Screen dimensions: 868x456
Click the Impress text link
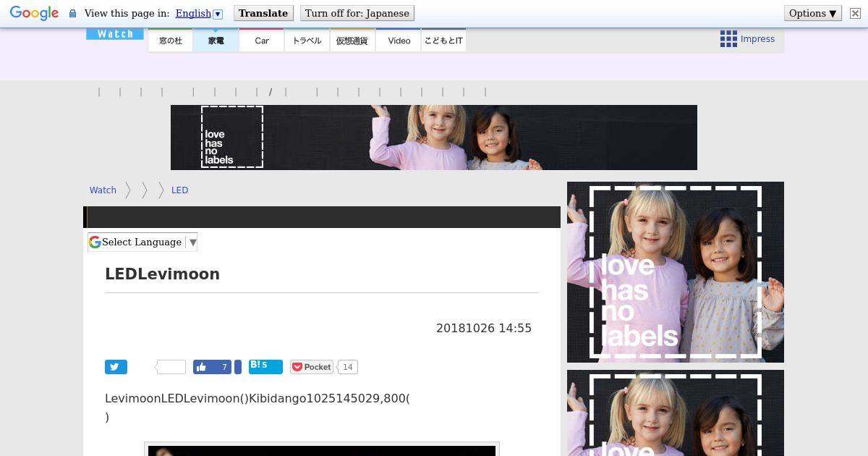(x=757, y=39)
